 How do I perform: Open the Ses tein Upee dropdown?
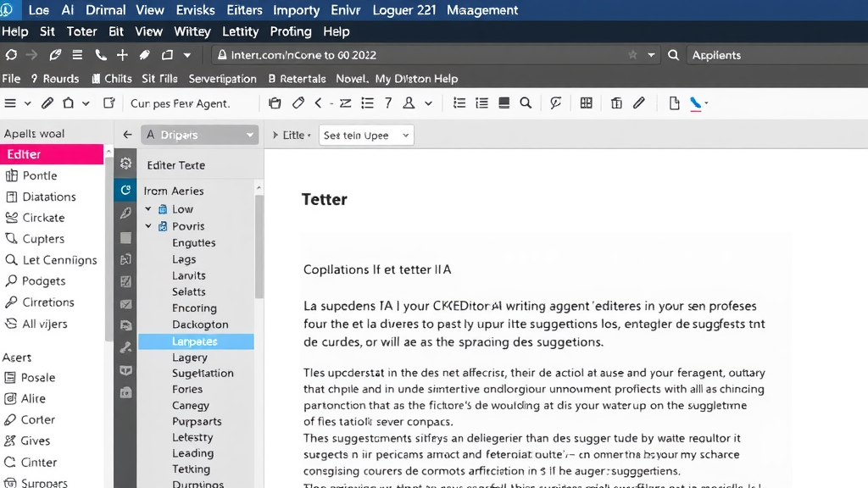point(365,134)
